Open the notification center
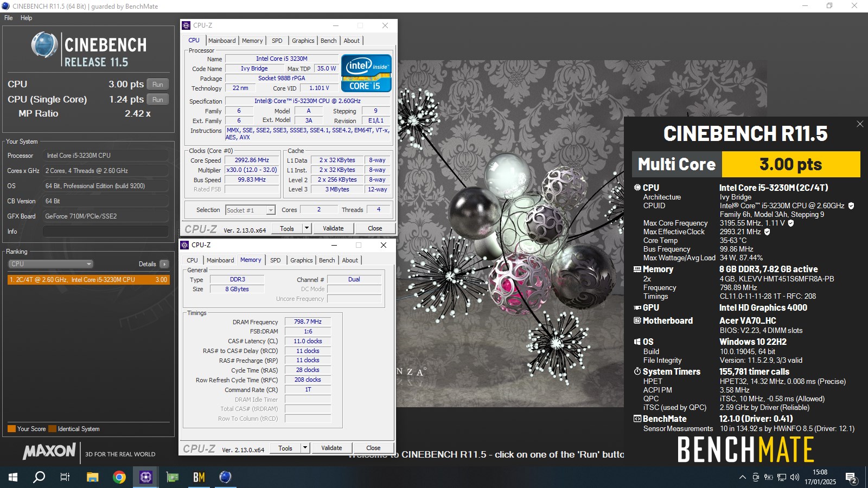Image resolution: width=868 pixels, height=488 pixels. pyautogui.click(x=851, y=478)
